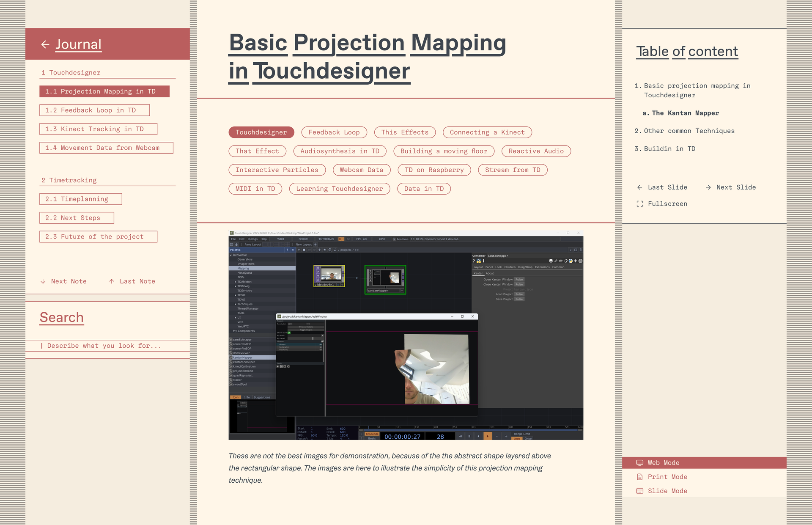Viewport: 812px width, 525px height.
Task: Click the document icon for Print Mode
Action: [640, 477]
